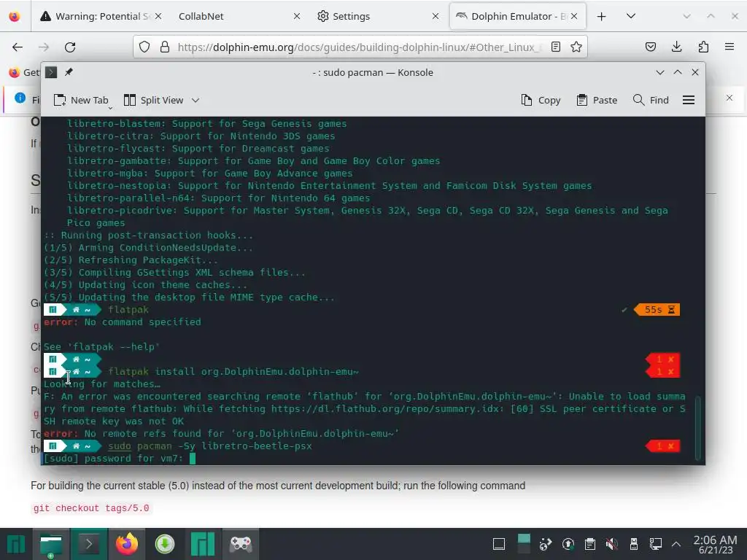Click the sudo password prompt line
Viewport: 747px width, 560px height.
point(119,459)
